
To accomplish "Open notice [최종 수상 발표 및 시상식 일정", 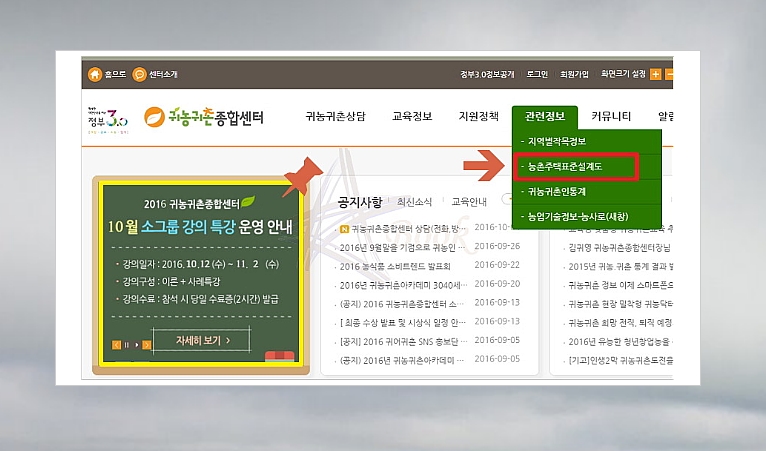I will (403, 322).
